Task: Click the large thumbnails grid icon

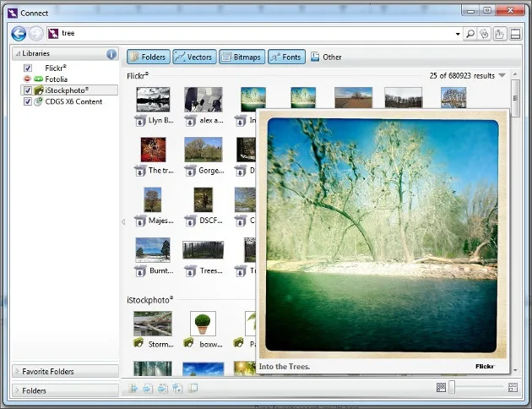Action: tap(513, 387)
